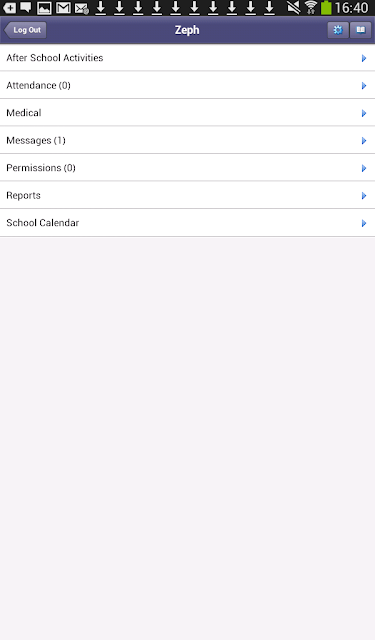Tap the Zeph title header
Image resolution: width=375 pixels, height=640 pixels.
tap(187, 30)
